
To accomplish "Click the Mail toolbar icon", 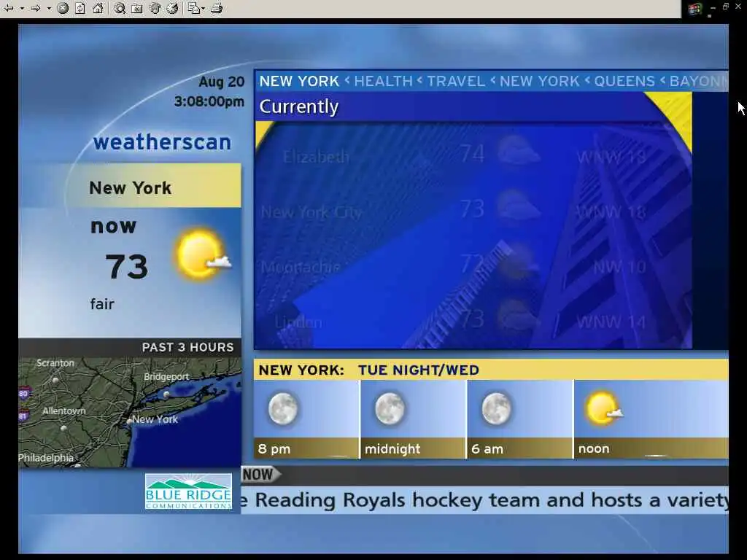I will [193, 8].
